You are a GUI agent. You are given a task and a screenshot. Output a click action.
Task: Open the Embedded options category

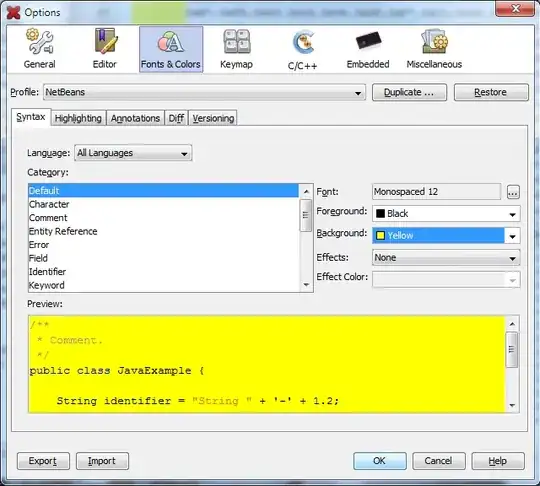click(x=368, y=49)
